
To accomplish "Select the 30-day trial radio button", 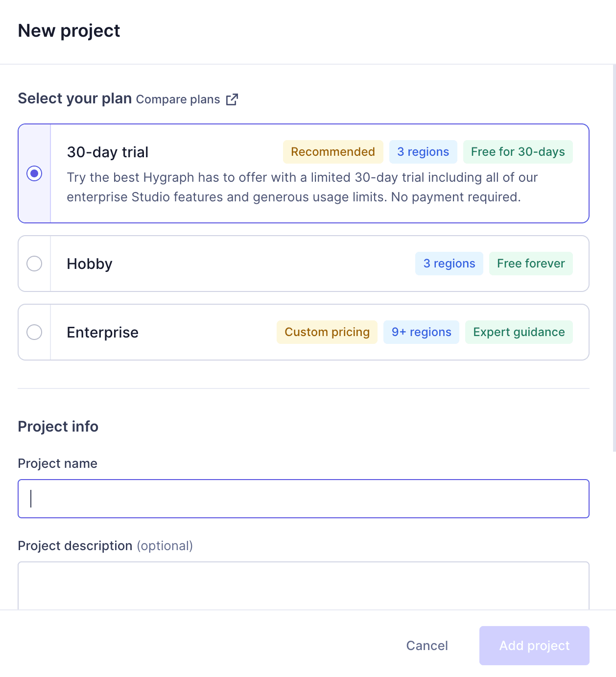I will (34, 173).
